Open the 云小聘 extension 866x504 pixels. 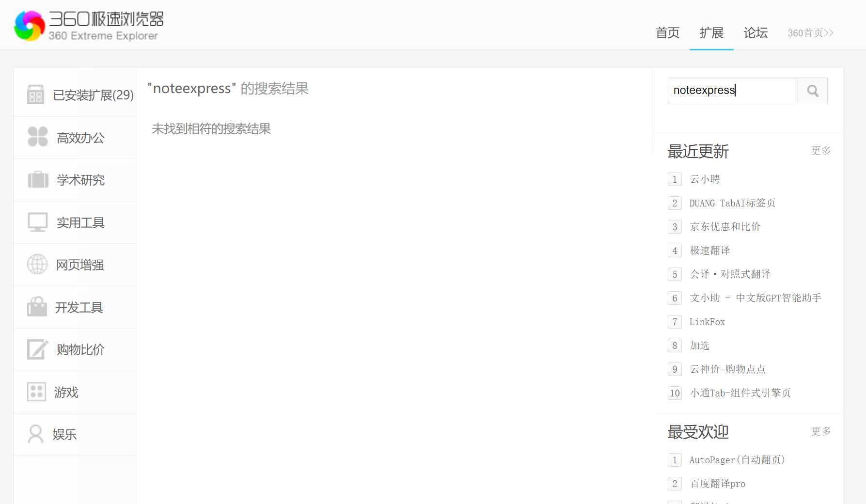coord(705,179)
